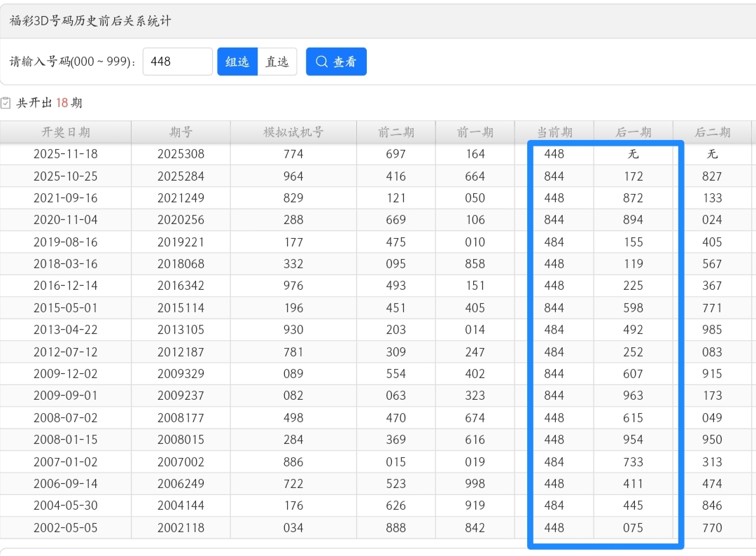
Task: Click value 567 in 2018068 row
Action: (712, 264)
